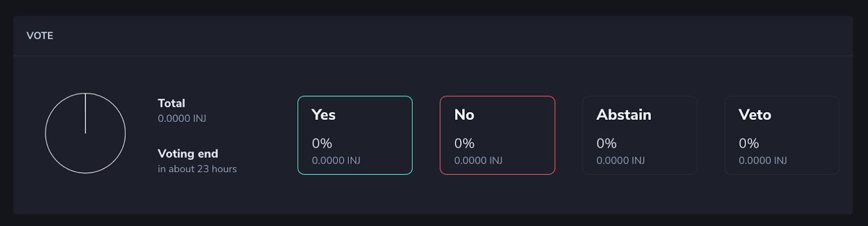This screenshot has width=868, height=226.
Task: Click the 0% value under No
Action: pyautogui.click(x=464, y=143)
